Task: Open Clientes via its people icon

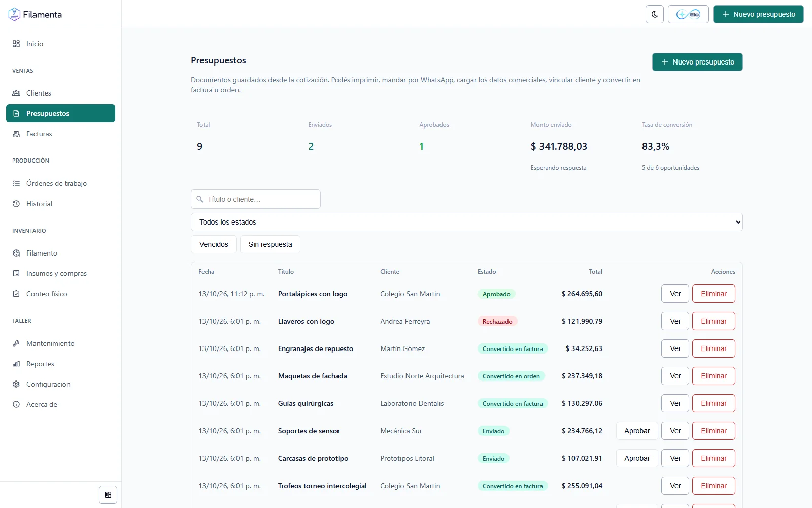Action: coord(16,93)
